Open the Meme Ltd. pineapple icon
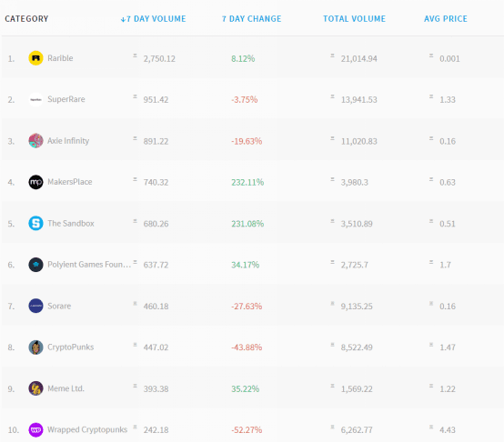Image resolution: width=504 pixels, height=443 pixels. click(35, 388)
